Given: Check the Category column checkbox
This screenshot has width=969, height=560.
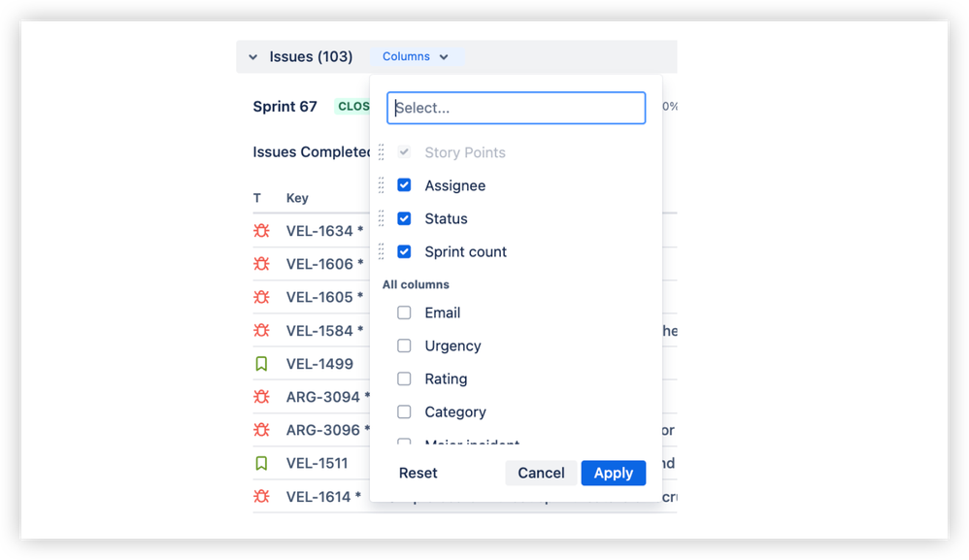Looking at the screenshot, I should [x=404, y=412].
